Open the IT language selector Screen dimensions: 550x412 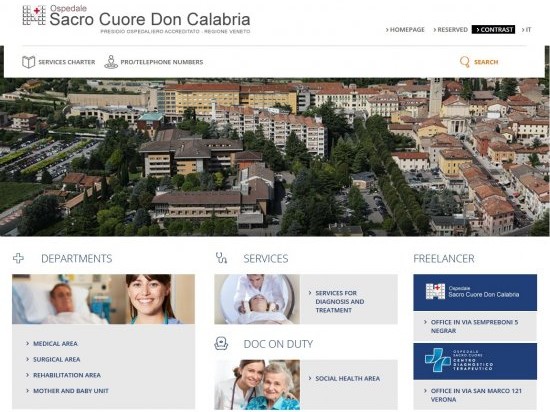click(x=526, y=30)
